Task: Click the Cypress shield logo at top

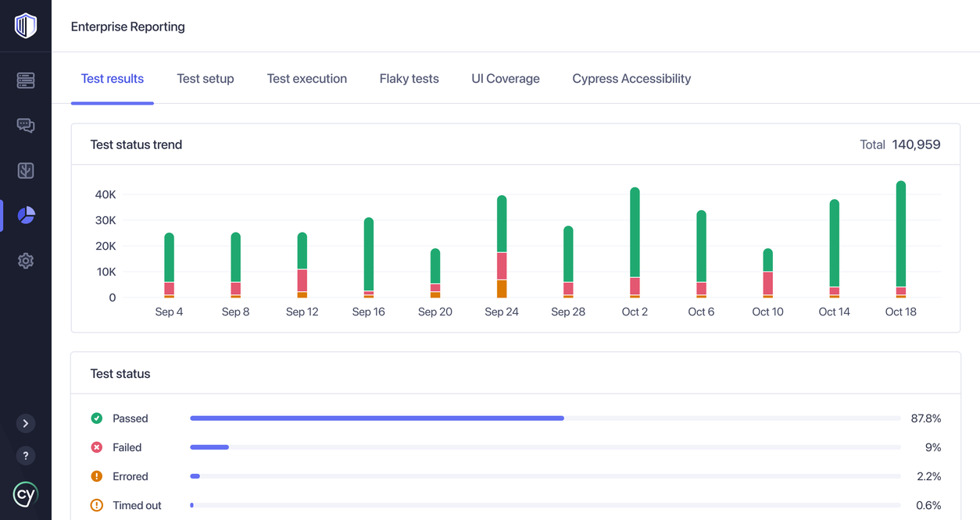Action: pyautogui.click(x=26, y=25)
